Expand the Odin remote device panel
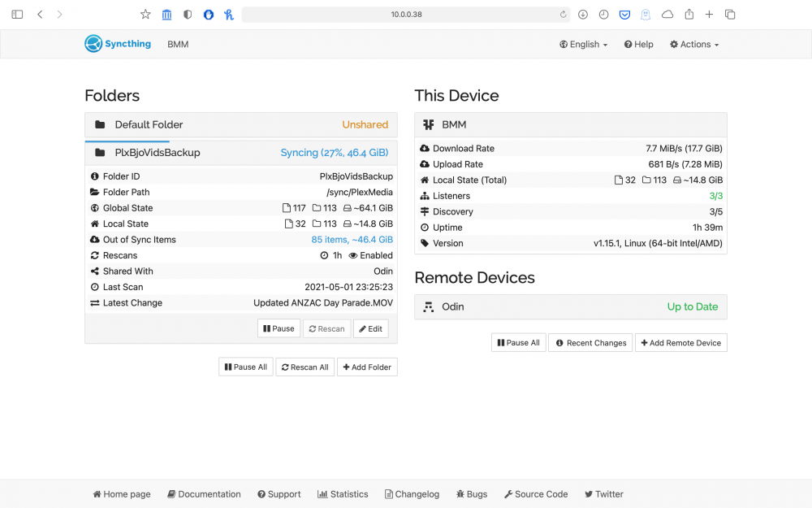The image size is (812, 508). (x=571, y=307)
